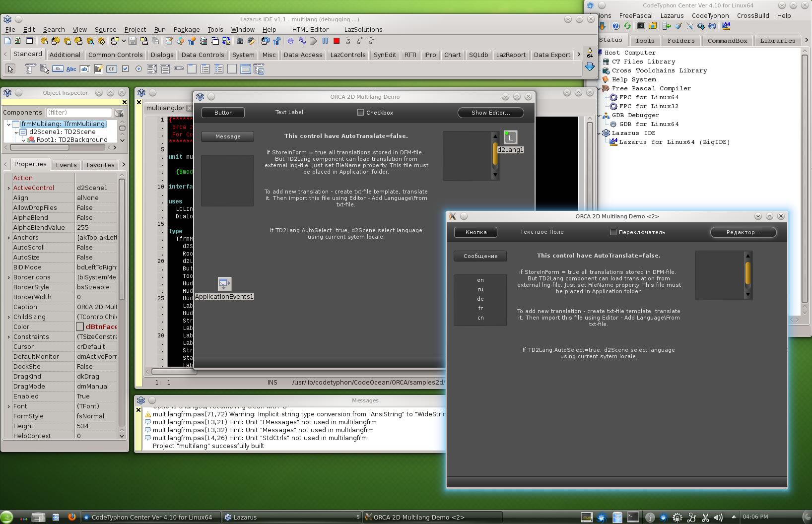This screenshot has width=812, height=524.
Task: Select the d2Lang1 component on the form
Action: 510,137
